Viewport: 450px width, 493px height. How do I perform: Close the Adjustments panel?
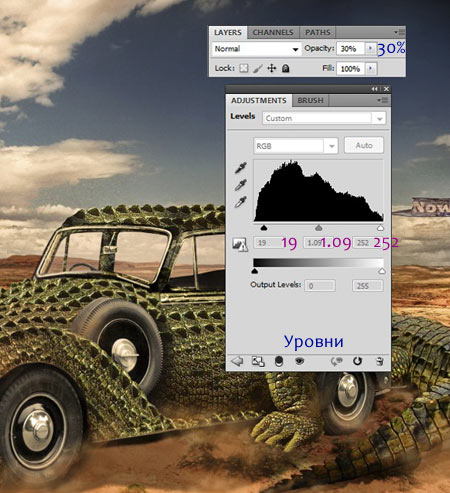[x=386, y=89]
